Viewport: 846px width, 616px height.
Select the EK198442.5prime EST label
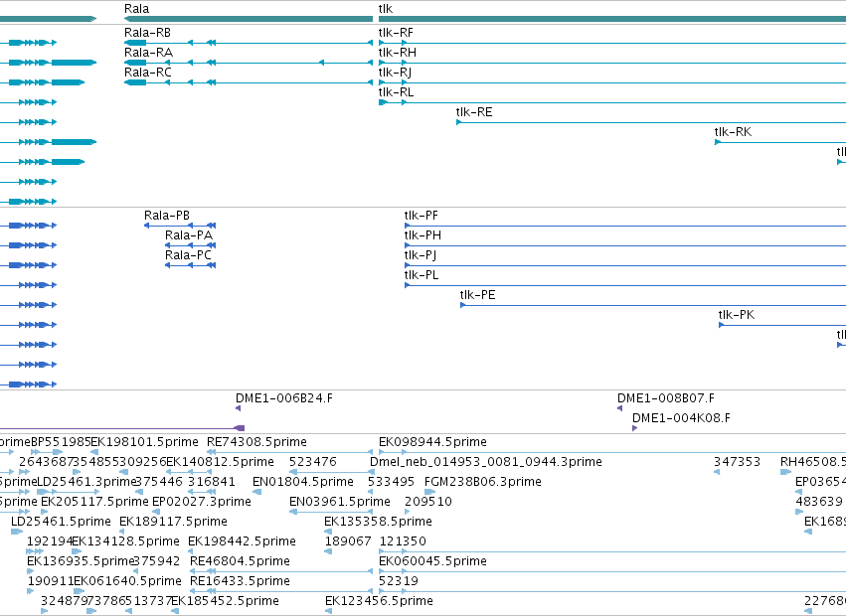pos(242,541)
